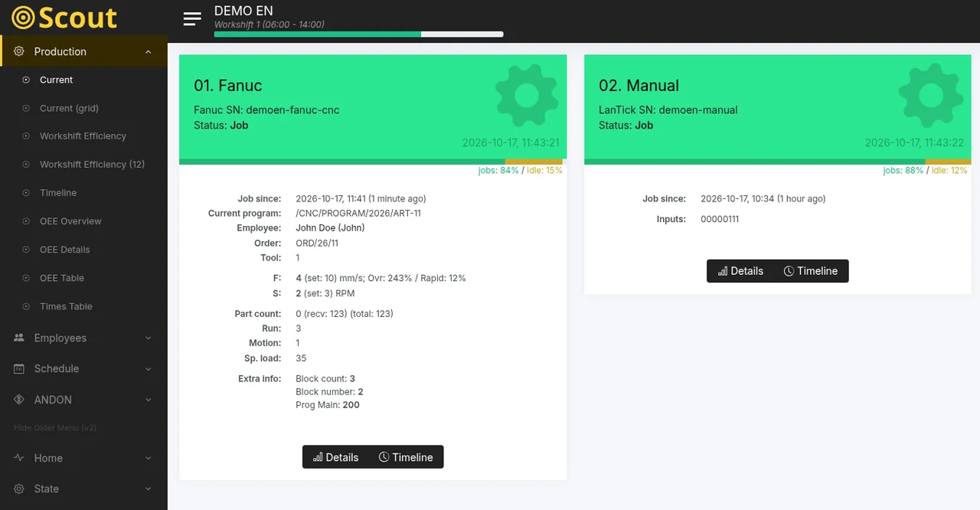
Task: Click the order value ORD/26/11
Action: pos(317,243)
